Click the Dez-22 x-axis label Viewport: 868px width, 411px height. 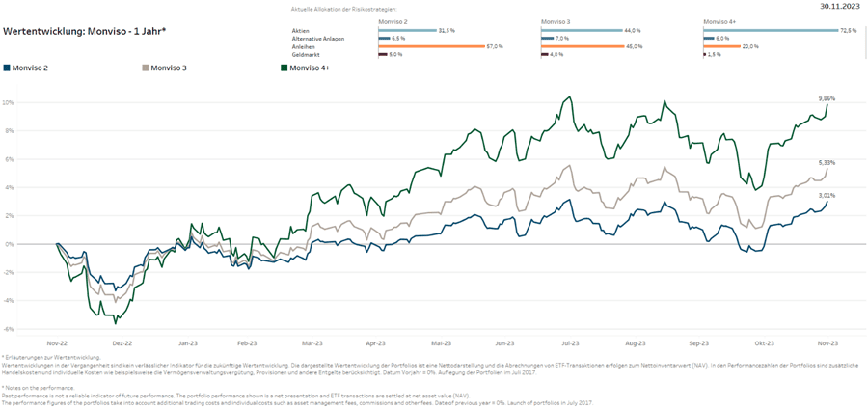tap(122, 343)
